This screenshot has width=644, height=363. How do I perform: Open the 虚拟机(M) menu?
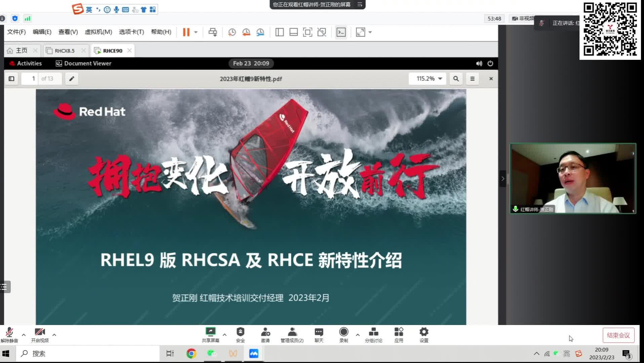coord(98,32)
